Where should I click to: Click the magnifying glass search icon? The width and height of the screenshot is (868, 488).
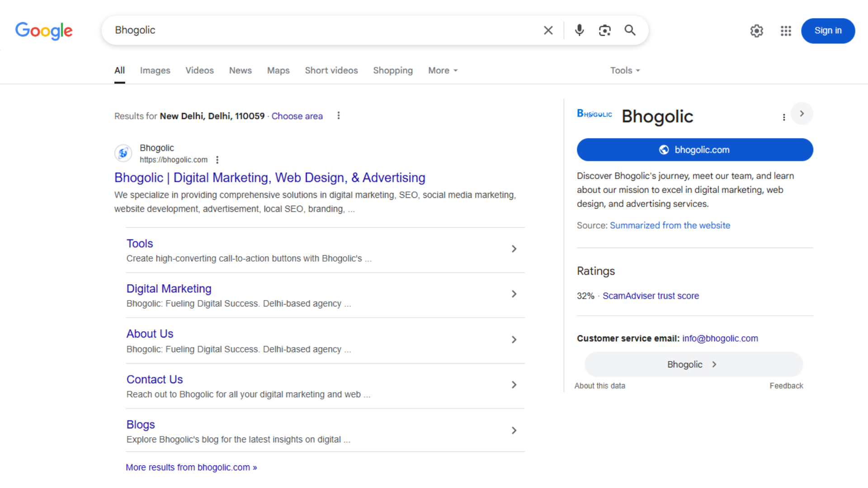630,30
